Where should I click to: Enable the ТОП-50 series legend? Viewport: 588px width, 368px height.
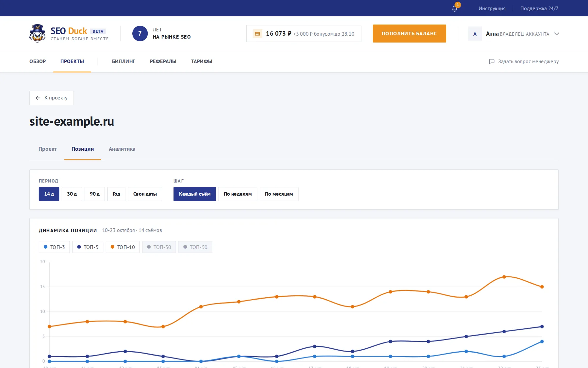[195, 247]
